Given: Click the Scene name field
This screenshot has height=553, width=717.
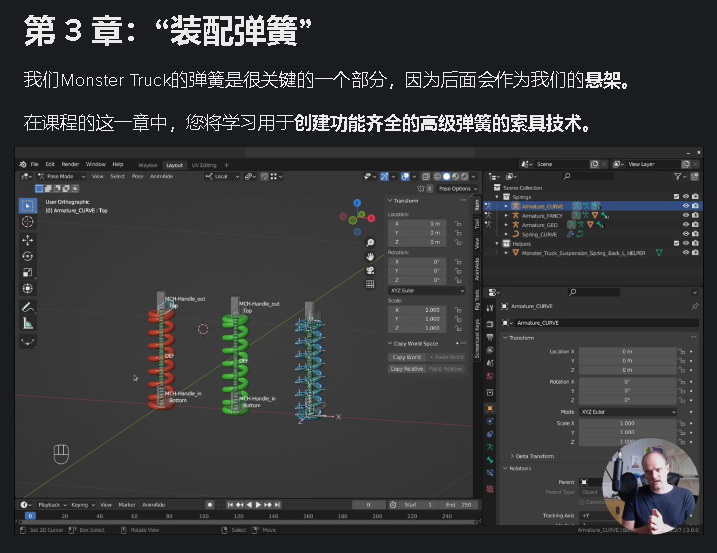Looking at the screenshot, I should coord(561,164).
